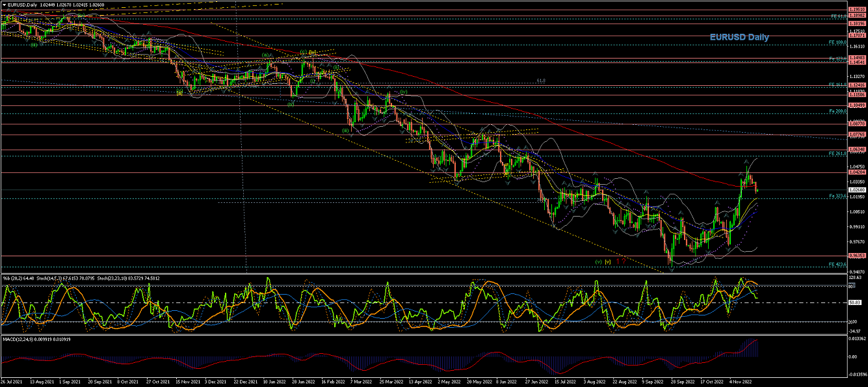Click the blue "EURUSD Daily" text label
This screenshot has height=387, width=868.
739,38
